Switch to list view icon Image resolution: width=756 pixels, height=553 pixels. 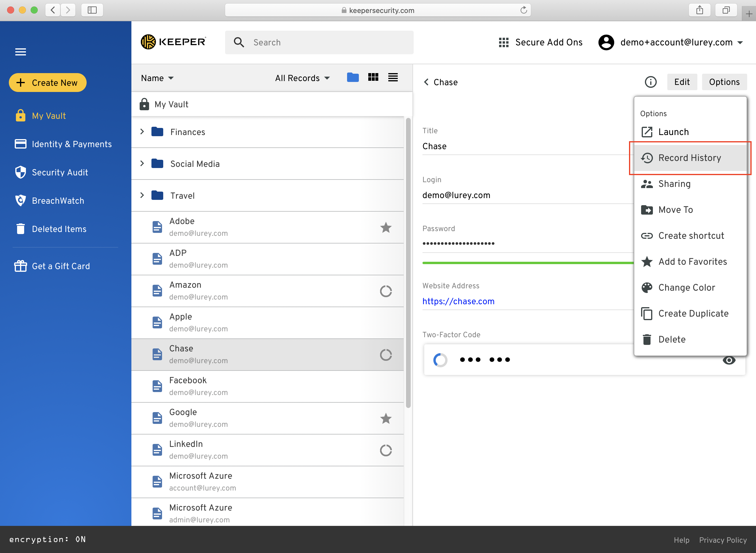click(393, 77)
